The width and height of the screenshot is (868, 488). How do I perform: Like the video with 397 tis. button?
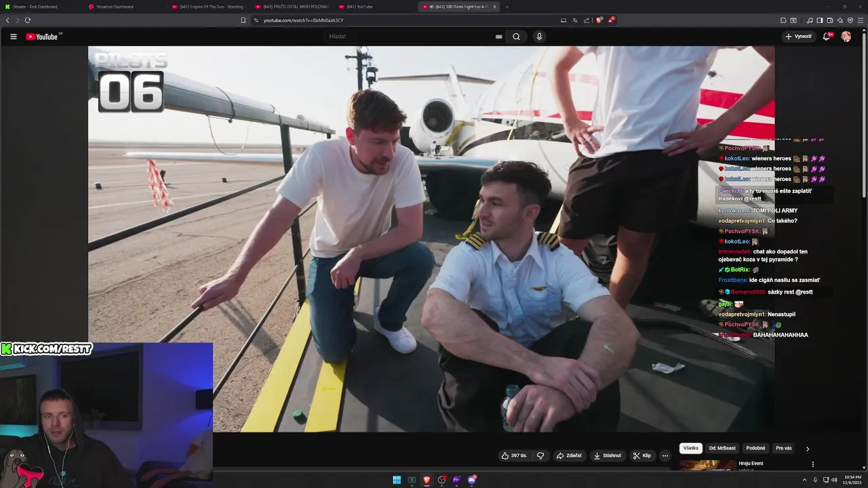(x=514, y=455)
